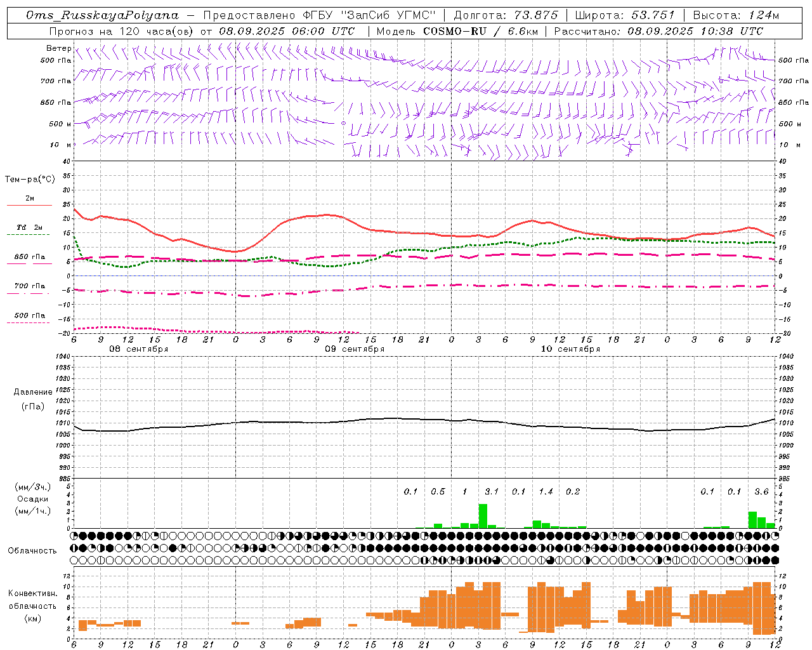Click the latitude value Широта: 53.751
The height and width of the screenshot is (650, 812).
point(625,15)
